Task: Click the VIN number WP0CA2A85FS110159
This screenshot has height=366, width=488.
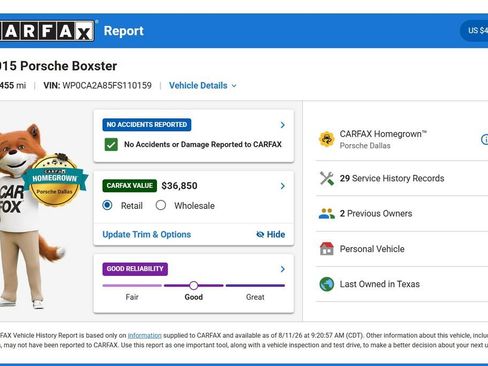Action: pos(107,86)
